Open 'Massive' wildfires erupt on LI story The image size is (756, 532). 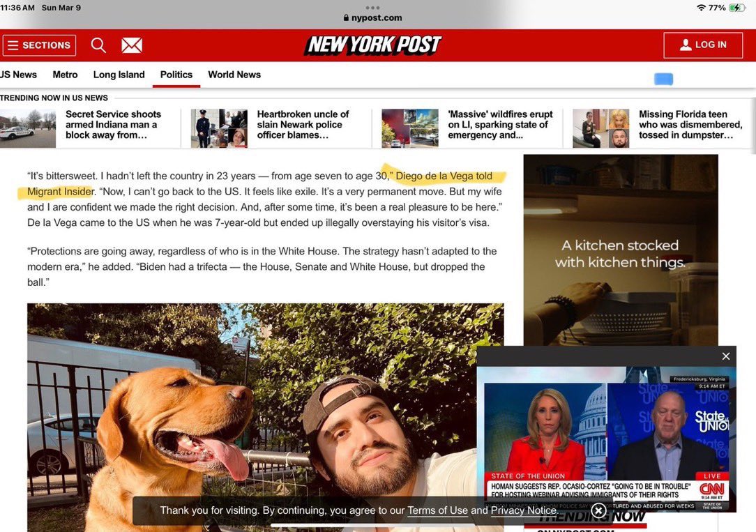tap(501, 124)
